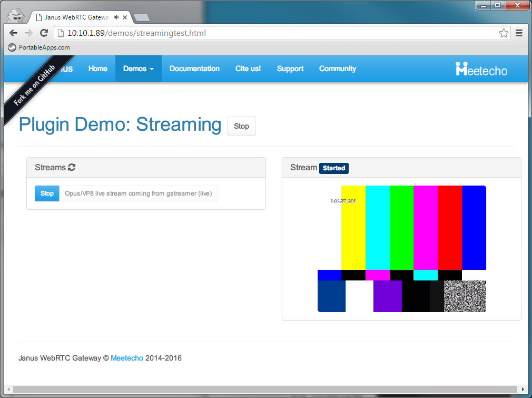
Task: Open the Community nav item
Action: (x=338, y=69)
